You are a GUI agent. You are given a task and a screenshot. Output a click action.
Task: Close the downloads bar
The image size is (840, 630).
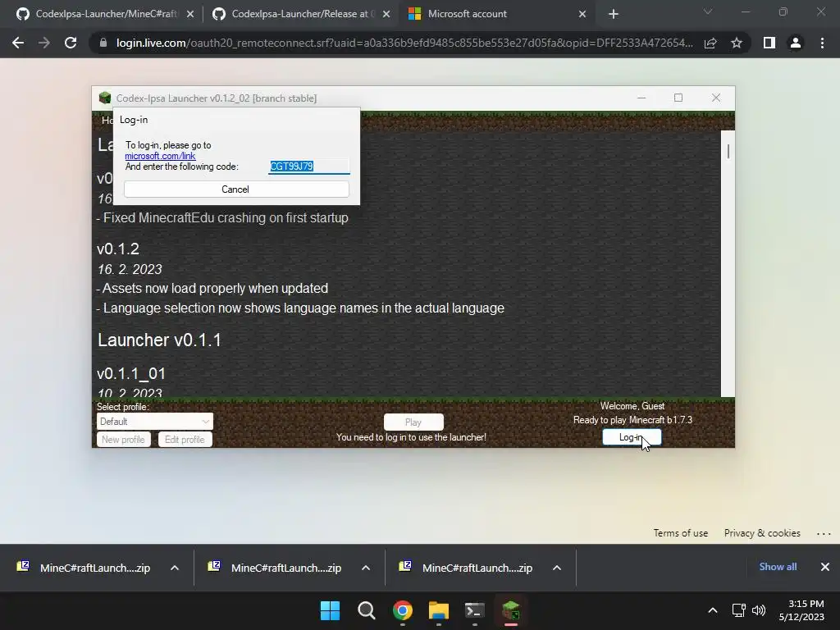pyautogui.click(x=825, y=567)
